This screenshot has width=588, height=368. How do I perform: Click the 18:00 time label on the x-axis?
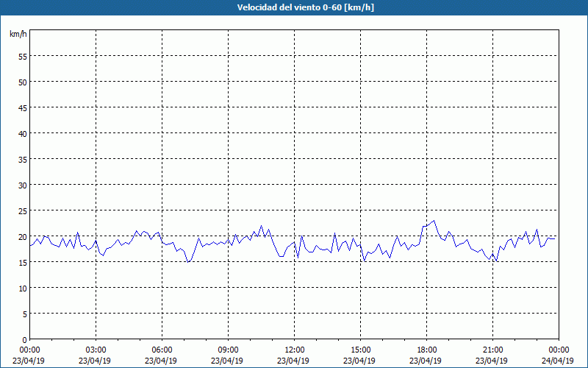[426, 350]
